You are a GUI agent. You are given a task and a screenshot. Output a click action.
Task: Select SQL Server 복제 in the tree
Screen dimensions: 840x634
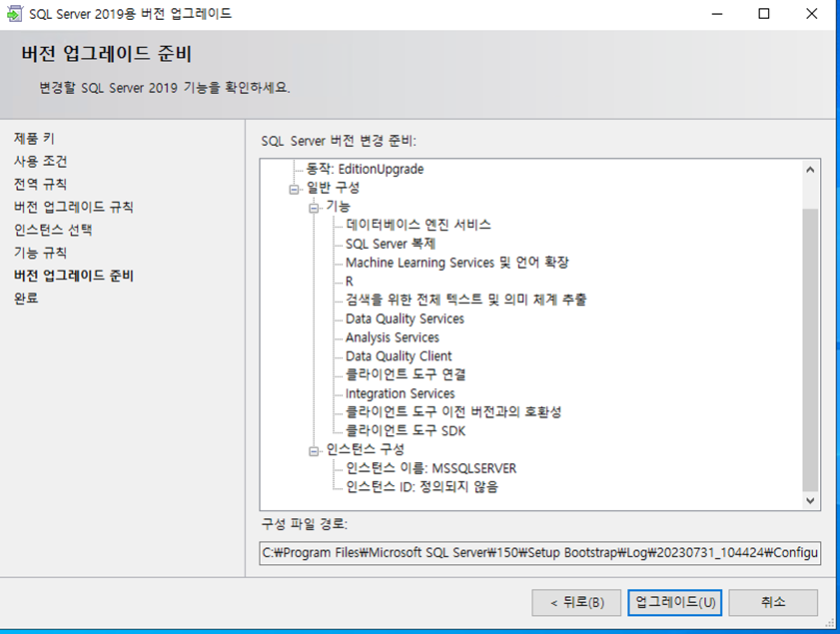coord(391,244)
